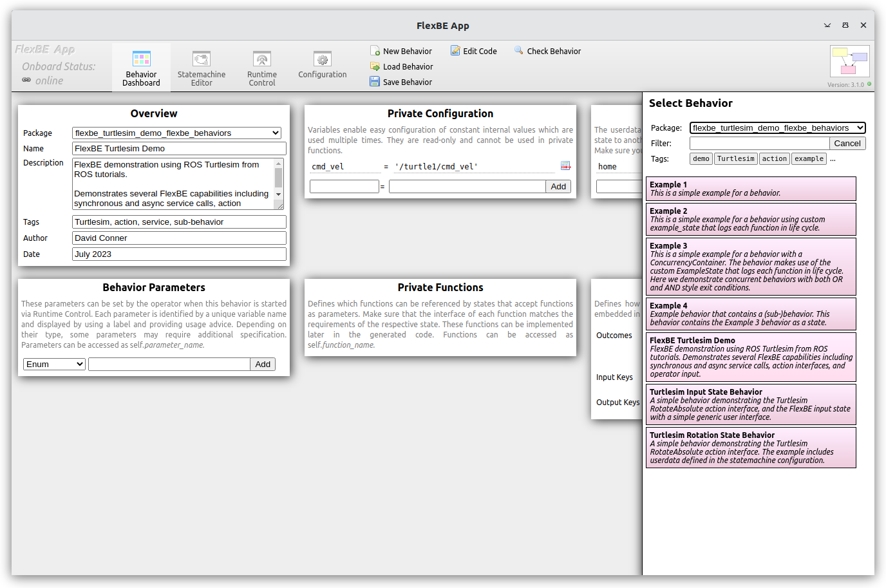Click the New Behavior icon
Image resolution: width=886 pixels, height=588 pixels.
(x=375, y=51)
